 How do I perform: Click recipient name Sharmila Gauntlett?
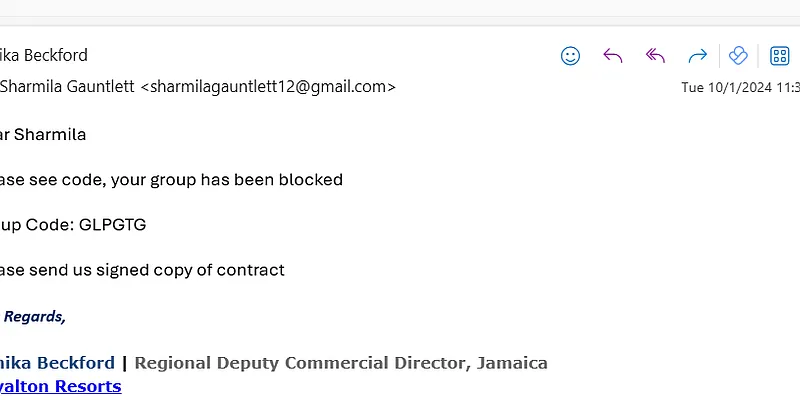point(68,87)
